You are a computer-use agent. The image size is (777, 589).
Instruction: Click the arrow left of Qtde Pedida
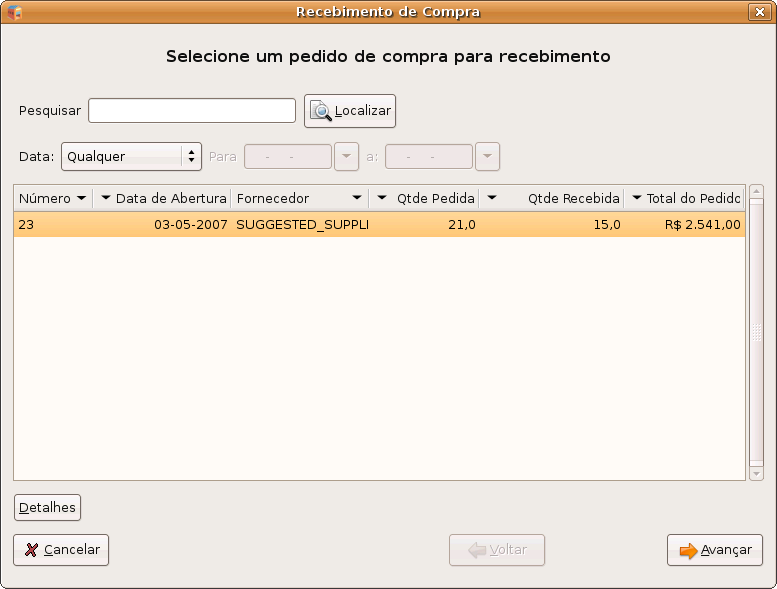click(382, 198)
